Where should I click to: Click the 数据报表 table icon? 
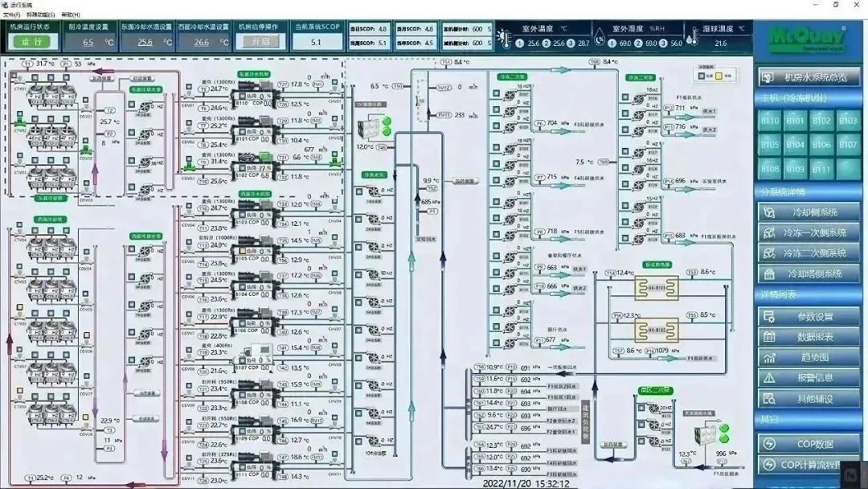(x=770, y=337)
